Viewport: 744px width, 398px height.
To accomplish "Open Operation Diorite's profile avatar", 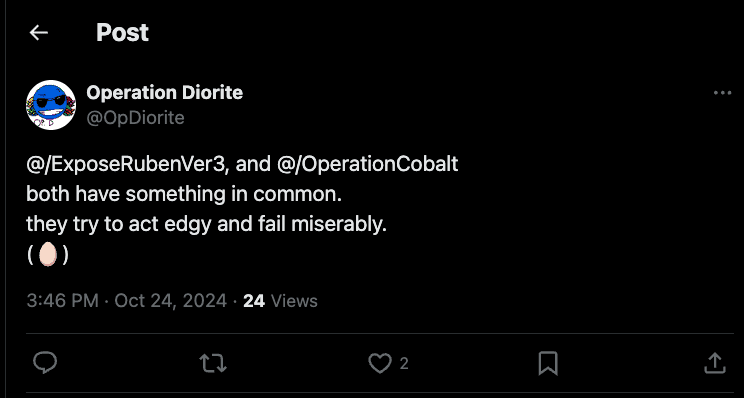I will 51,105.
